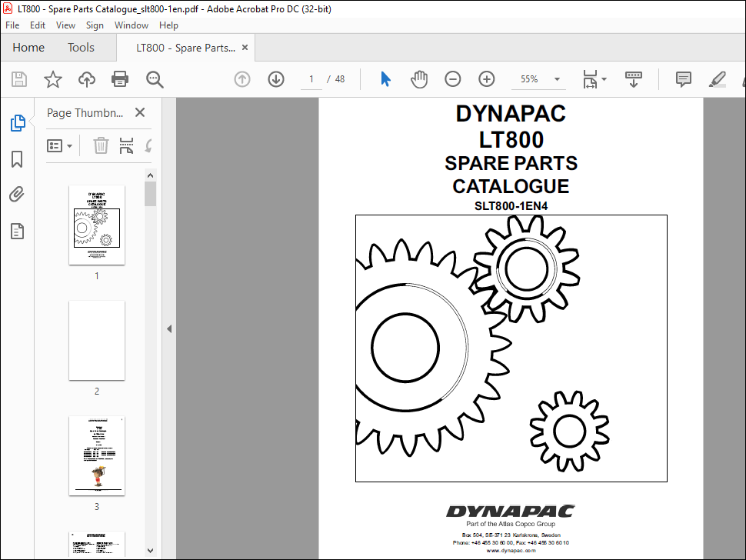This screenshot has height=560, width=746.
Task: Select the arrow Selection tool
Action: (x=385, y=79)
